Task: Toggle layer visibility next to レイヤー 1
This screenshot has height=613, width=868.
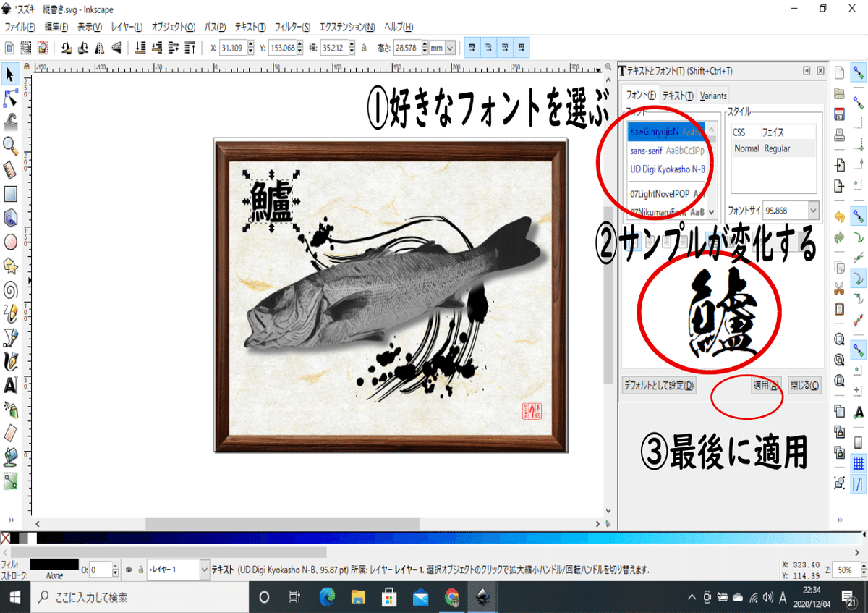Action: tap(129, 570)
